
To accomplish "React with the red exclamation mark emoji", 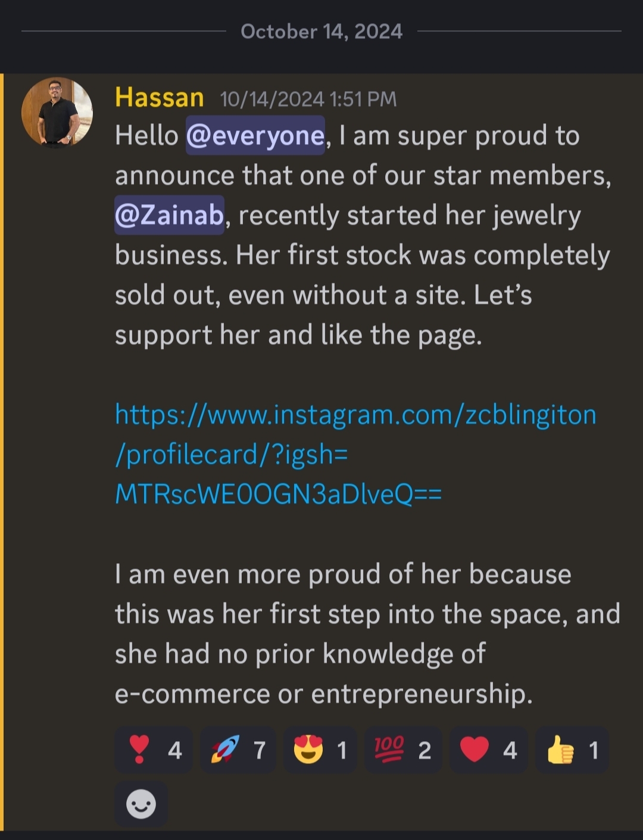I will coord(154,750).
